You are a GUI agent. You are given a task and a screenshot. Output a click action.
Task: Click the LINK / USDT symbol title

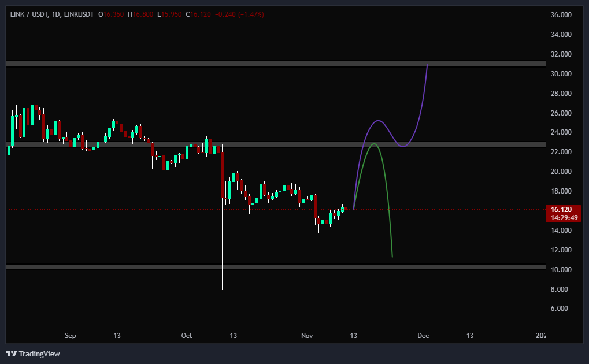click(28, 14)
